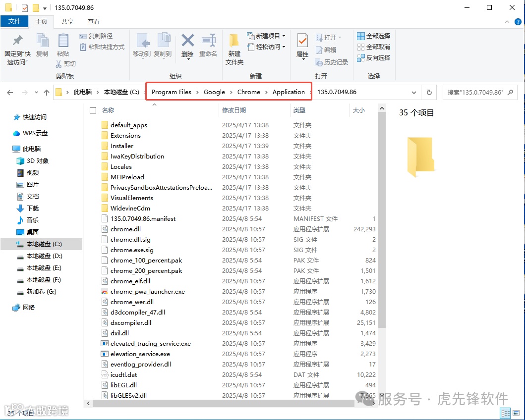Open the blue help question icon
525x420 pixels.
(x=518, y=22)
